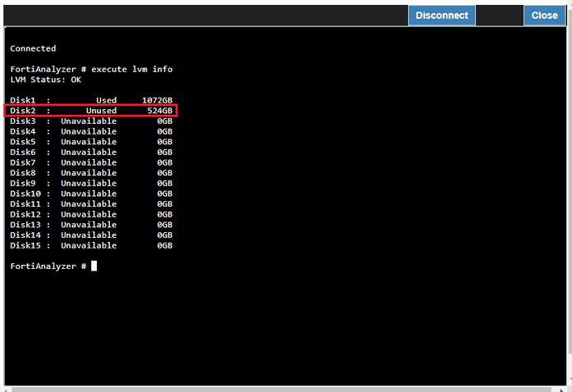
Task: Click the "execute lvm info" command line
Action: point(91,69)
